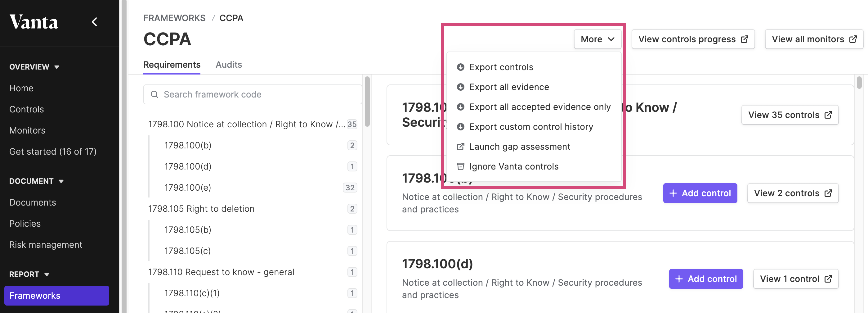Image resolution: width=868 pixels, height=313 pixels.
Task: Collapse the Vanta sidebar with the chevron icon
Action: click(94, 22)
